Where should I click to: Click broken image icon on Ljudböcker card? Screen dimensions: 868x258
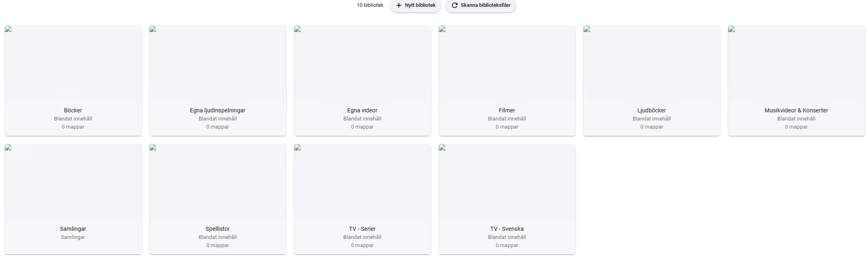(587, 29)
